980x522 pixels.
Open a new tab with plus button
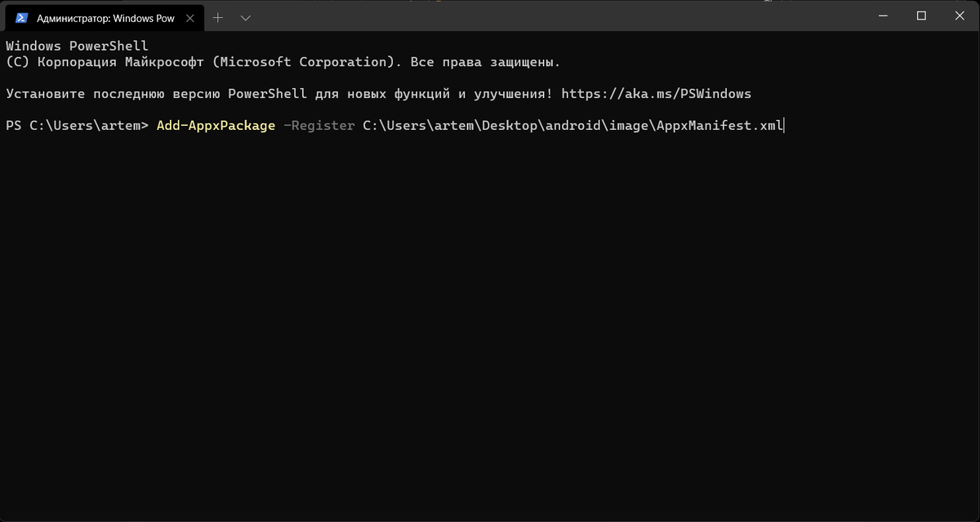(218, 17)
